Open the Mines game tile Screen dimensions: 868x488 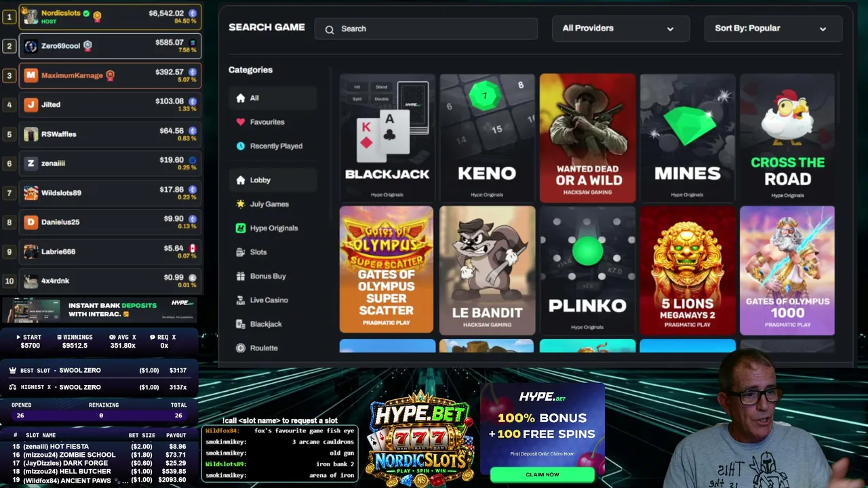click(x=688, y=138)
